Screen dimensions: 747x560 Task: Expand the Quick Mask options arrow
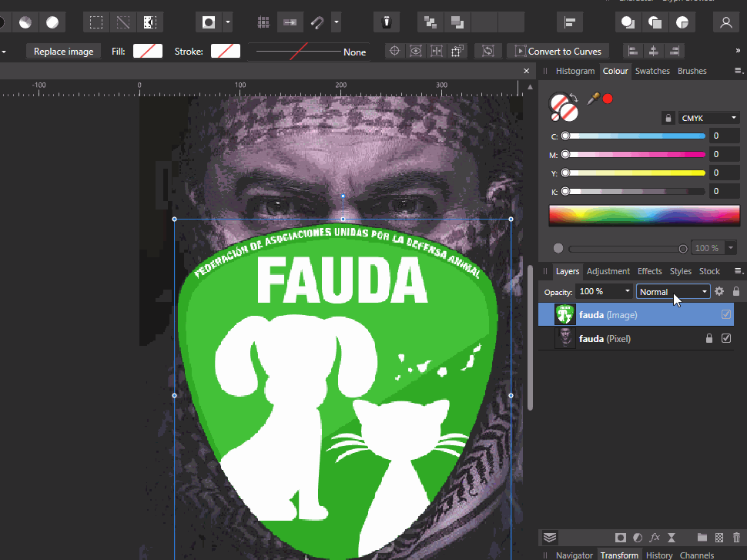click(228, 22)
